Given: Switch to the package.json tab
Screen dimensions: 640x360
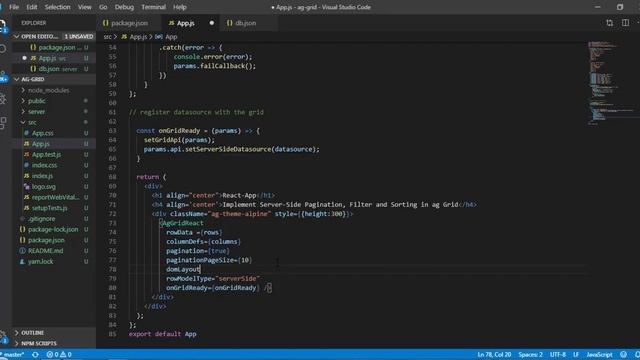Looking at the screenshot, I should tap(129, 23).
